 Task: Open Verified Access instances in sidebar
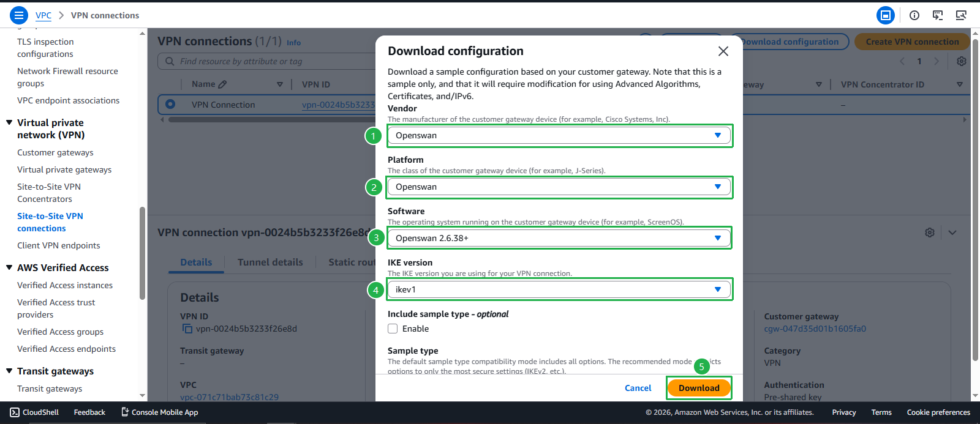click(65, 285)
